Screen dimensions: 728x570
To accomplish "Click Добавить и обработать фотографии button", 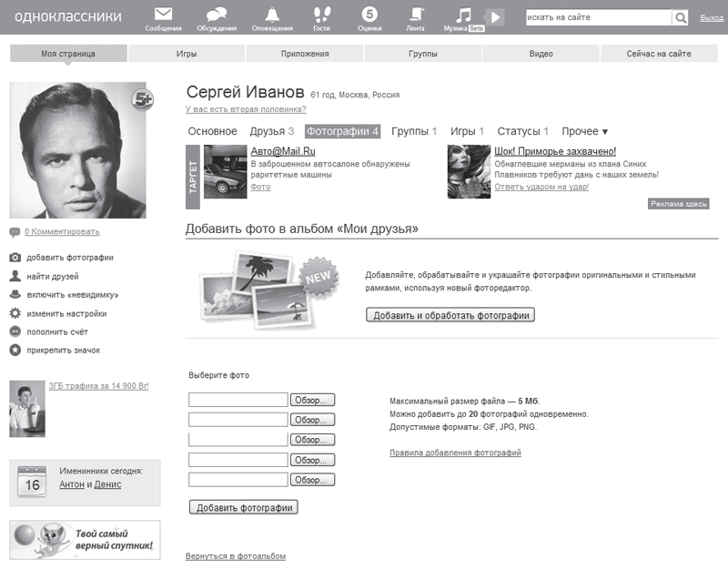I will [450, 315].
